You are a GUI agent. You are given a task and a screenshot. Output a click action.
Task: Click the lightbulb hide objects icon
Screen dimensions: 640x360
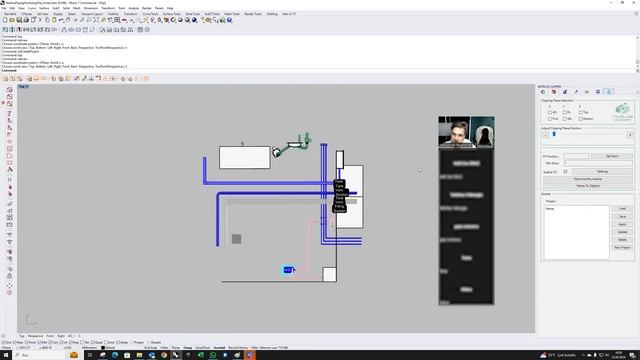pyautogui.click(x=152, y=20)
